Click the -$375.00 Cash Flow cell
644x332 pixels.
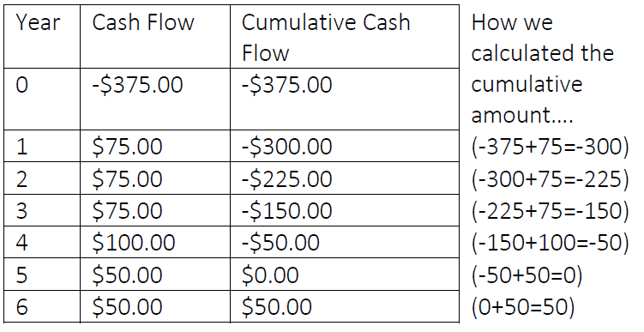155,99
